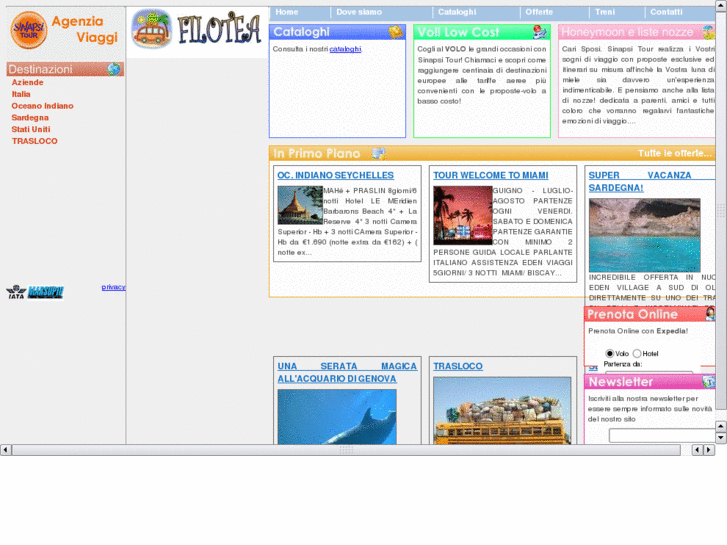Open the Stati Uniti destination link
Screen dimensions: 727x545
point(31,129)
